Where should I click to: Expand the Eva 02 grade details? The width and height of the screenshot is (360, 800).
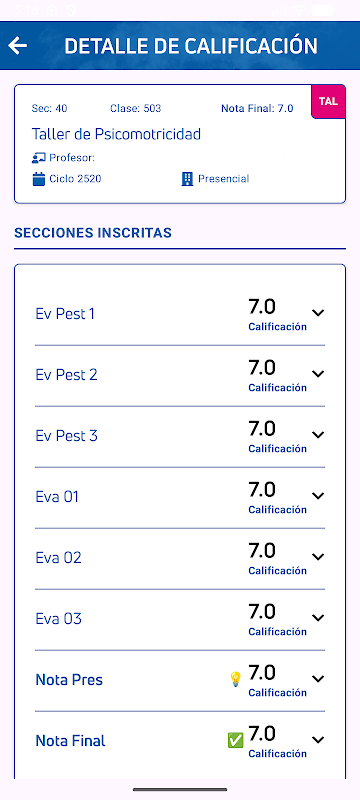318,557
